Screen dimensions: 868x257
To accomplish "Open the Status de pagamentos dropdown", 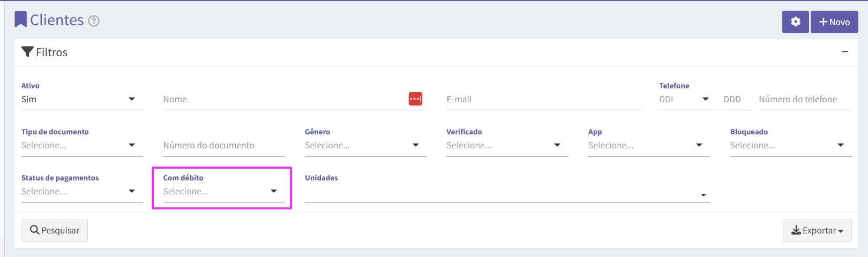I will 82,192.
